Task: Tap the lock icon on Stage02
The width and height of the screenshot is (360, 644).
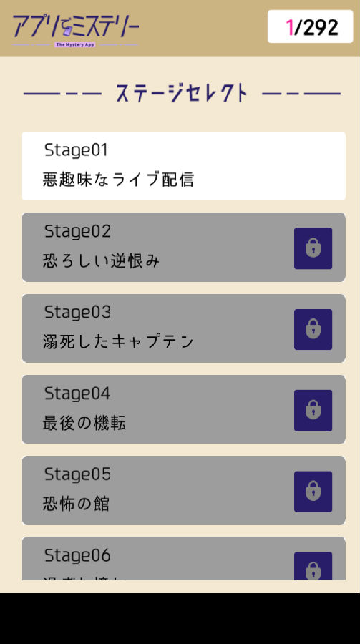Action: coord(313,248)
